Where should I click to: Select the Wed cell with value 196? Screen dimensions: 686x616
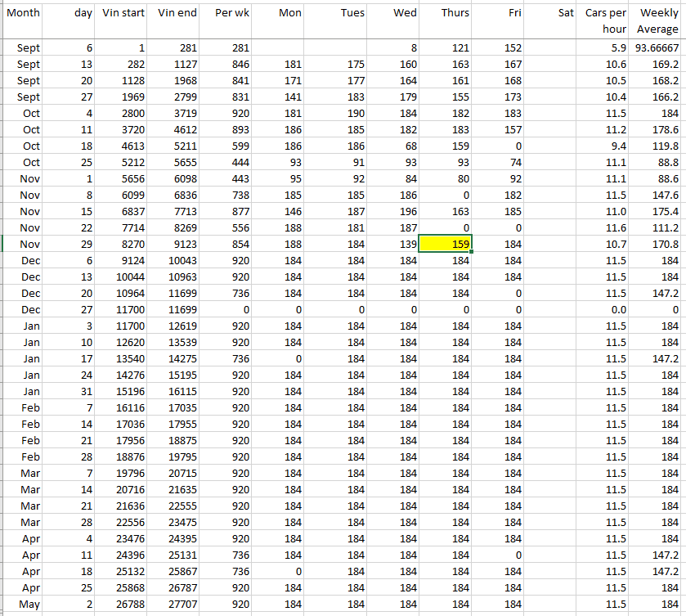(x=393, y=211)
